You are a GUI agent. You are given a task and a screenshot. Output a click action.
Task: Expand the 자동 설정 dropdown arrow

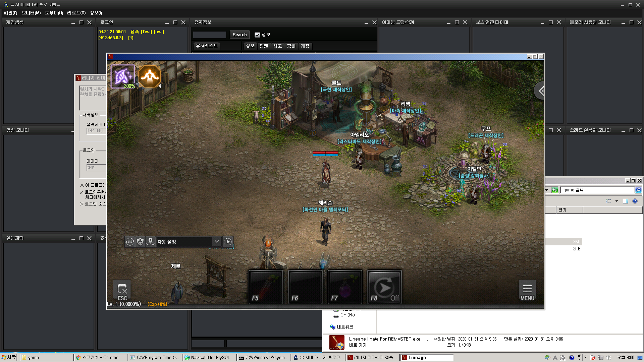click(x=217, y=242)
